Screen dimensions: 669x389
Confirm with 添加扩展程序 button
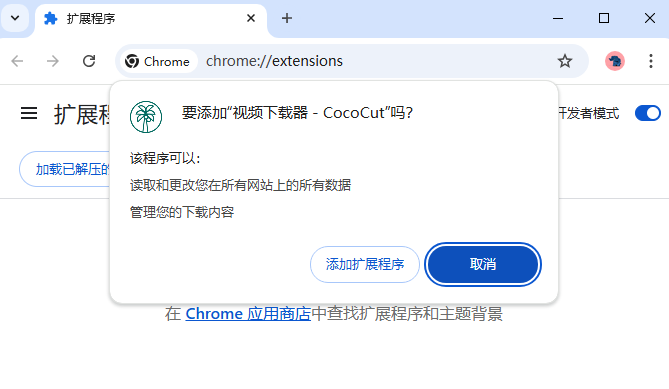click(x=365, y=264)
